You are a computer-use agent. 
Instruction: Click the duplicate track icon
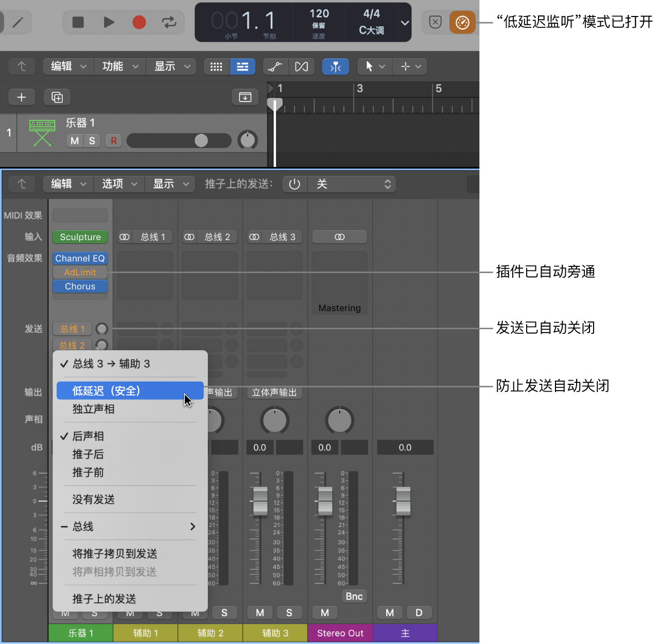coord(57,97)
